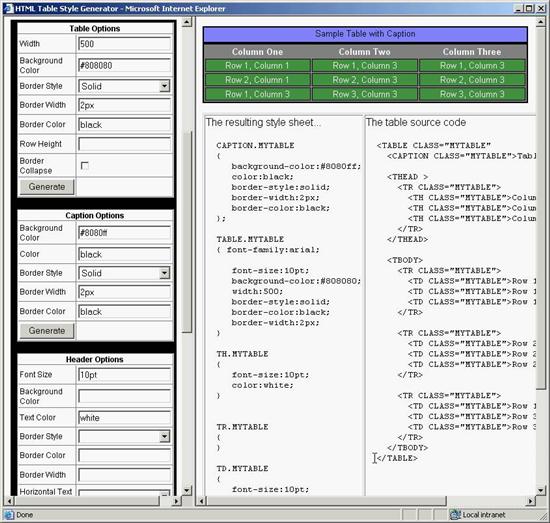Screen dimensions: 550x523
Task: Click Table Options Background Color field
Action: tap(125, 66)
